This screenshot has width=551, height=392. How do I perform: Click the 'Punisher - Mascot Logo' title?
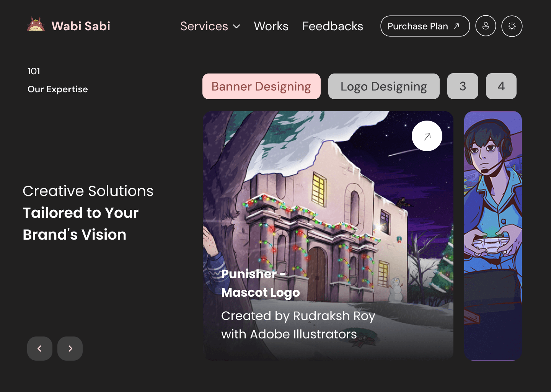(x=261, y=283)
